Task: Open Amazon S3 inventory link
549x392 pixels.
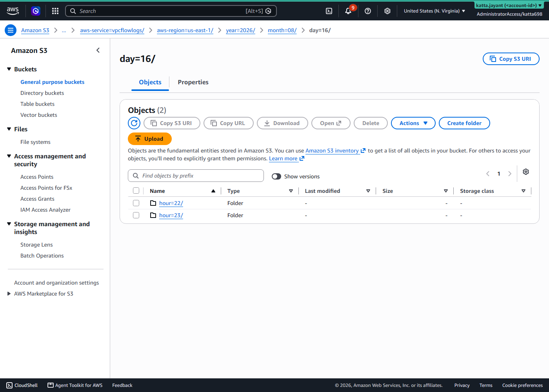Action: tap(332, 151)
